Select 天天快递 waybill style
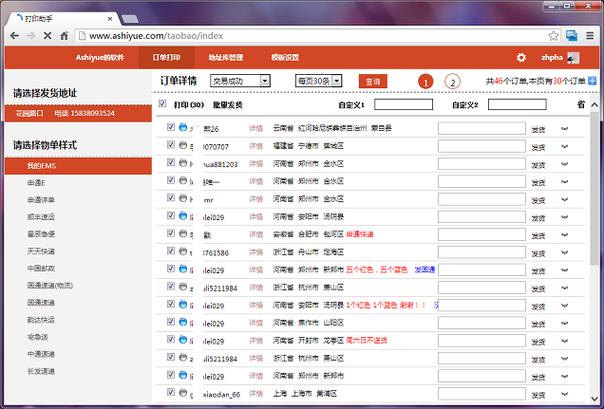Viewport: 604px width, 409px height. 41,251
